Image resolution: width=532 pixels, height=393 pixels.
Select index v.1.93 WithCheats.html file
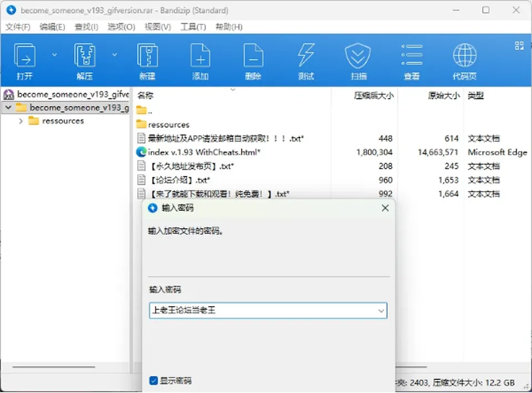[x=204, y=152]
